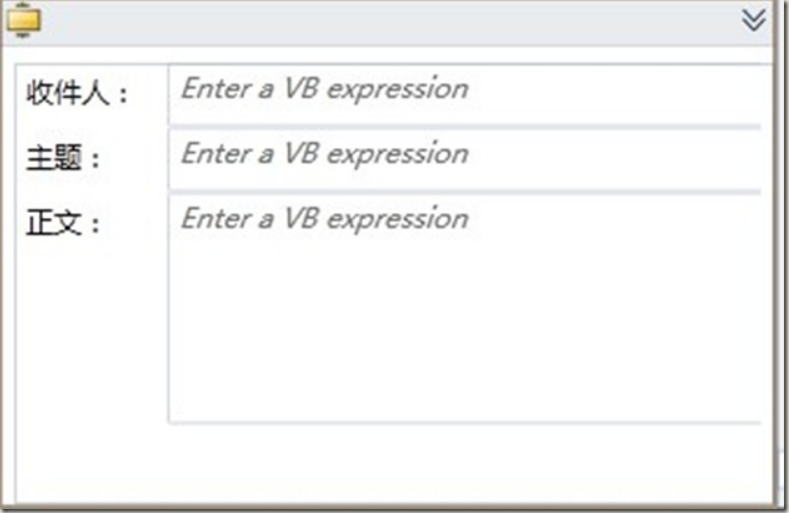This screenshot has height=513, width=789.
Task: Click the yellow activity icon in header
Action: click(24, 20)
